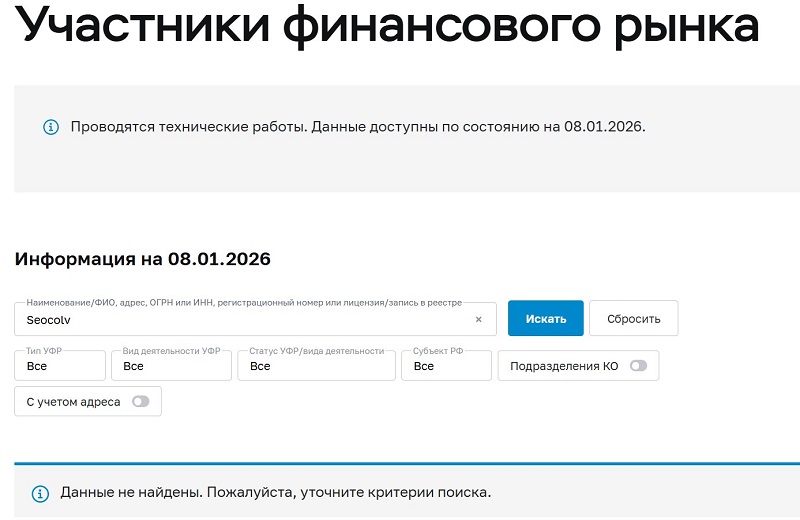Click the 'С учетом адреса' label text

pos(73,402)
